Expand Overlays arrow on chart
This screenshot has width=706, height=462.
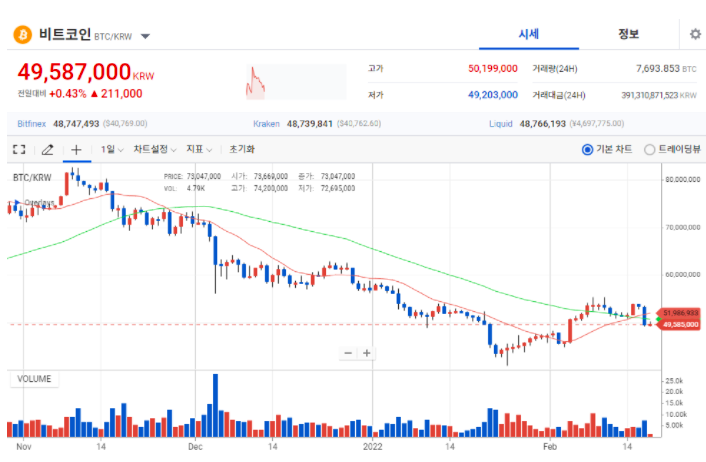click(16, 203)
